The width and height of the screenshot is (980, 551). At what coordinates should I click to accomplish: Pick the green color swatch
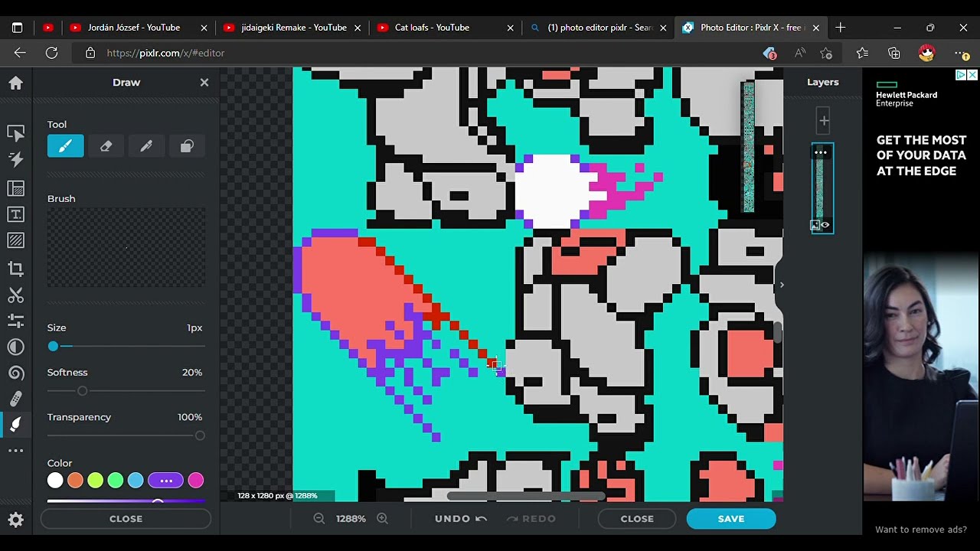(x=116, y=481)
